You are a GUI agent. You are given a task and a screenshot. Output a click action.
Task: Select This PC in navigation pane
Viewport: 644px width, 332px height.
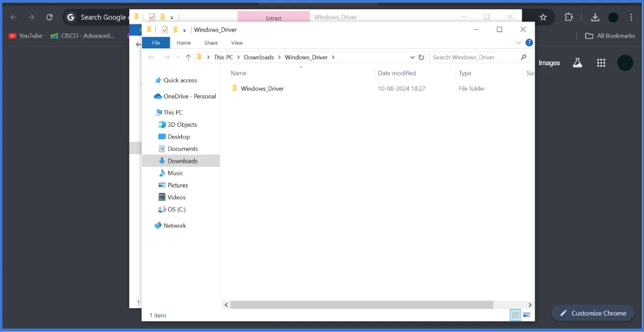[x=173, y=113]
